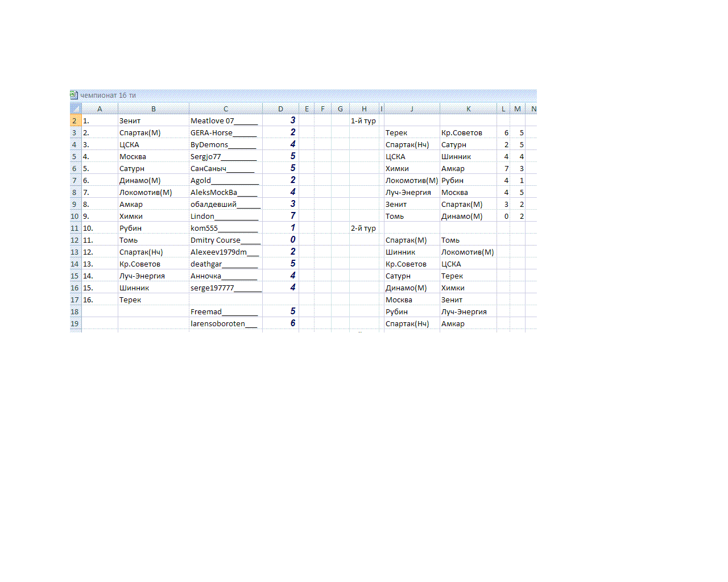728x582 pixels.
Task: Click the Select All corner triangle
Action: [x=76, y=109]
